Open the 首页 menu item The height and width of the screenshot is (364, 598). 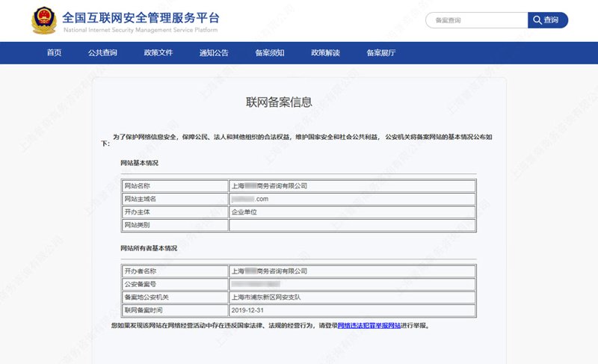tap(54, 52)
